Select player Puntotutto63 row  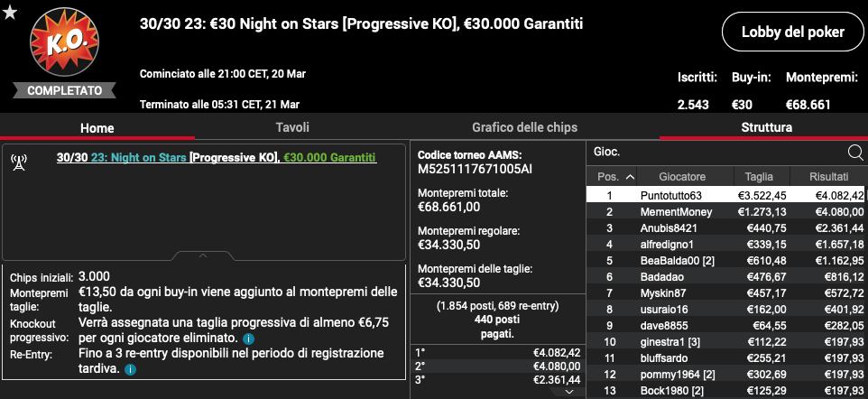(x=727, y=195)
